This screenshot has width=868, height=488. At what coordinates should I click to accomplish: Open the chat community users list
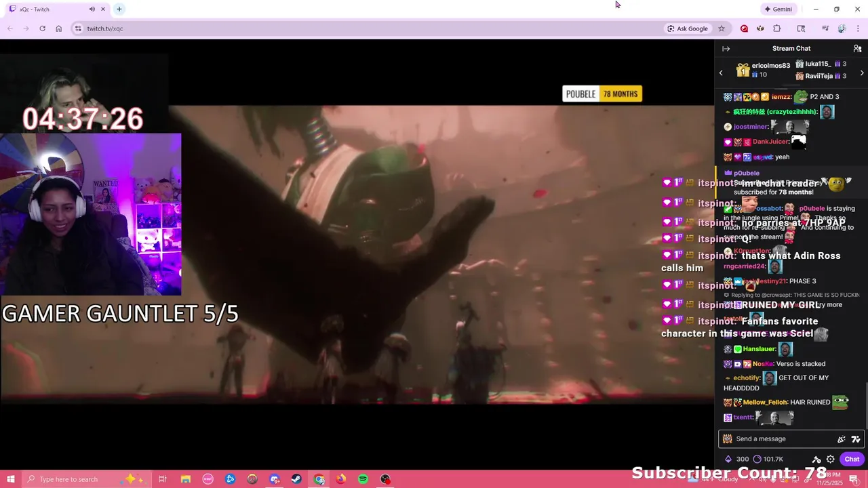(857, 49)
